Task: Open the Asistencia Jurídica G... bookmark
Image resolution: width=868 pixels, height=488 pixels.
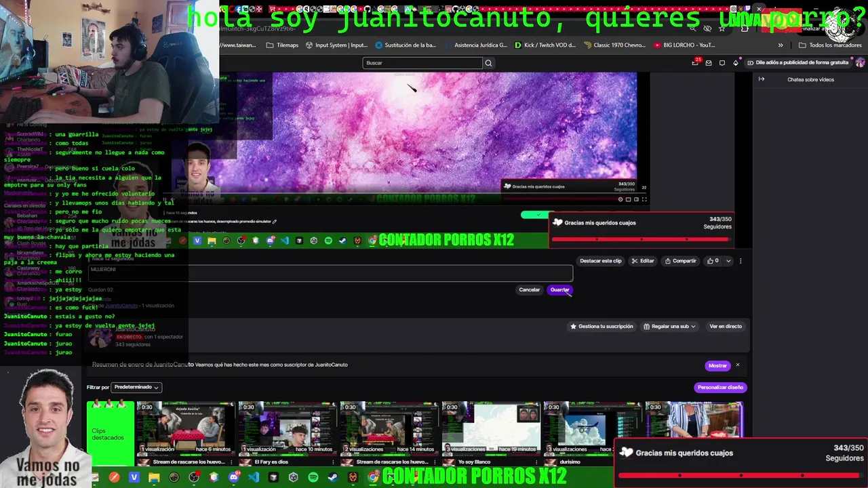Action: click(x=475, y=45)
